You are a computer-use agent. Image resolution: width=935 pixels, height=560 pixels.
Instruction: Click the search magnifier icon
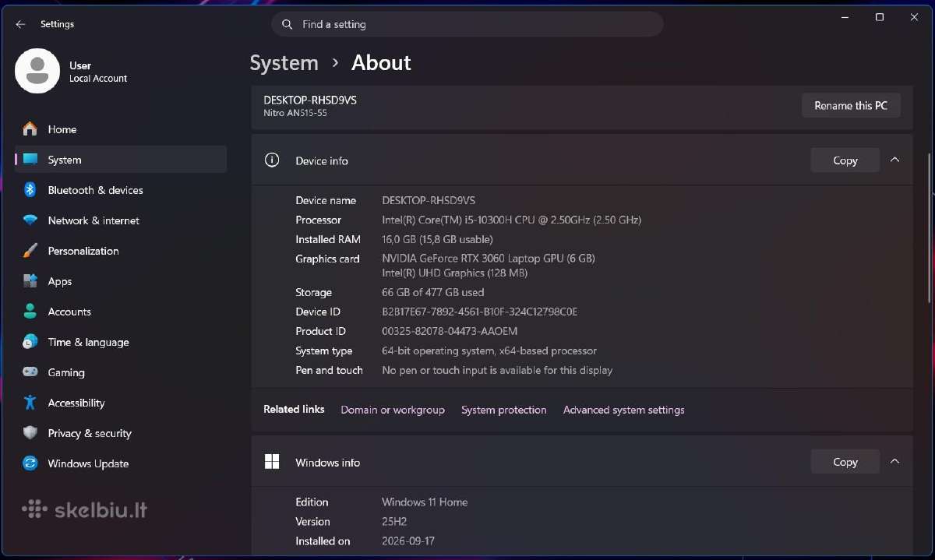[288, 24]
